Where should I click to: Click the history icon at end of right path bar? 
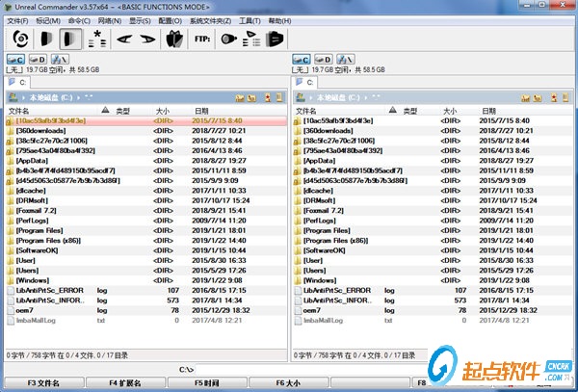(x=565, y=97)
